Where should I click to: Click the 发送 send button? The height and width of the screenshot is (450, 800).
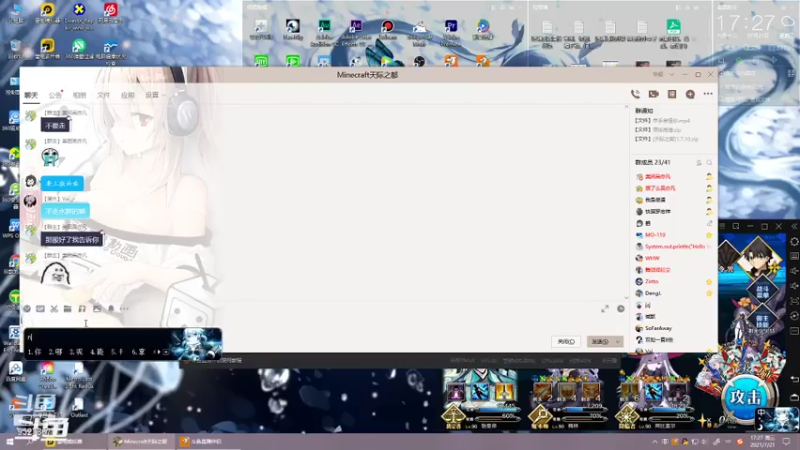600,341
